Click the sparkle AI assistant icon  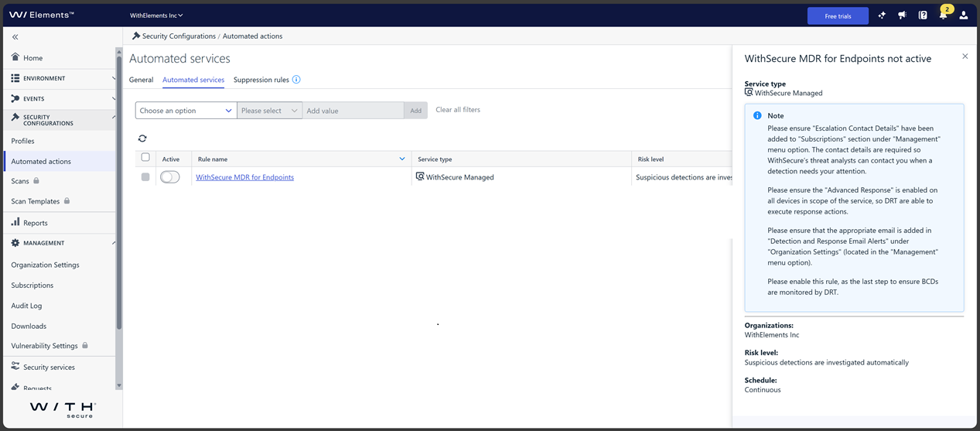click(x=882, y=15)
